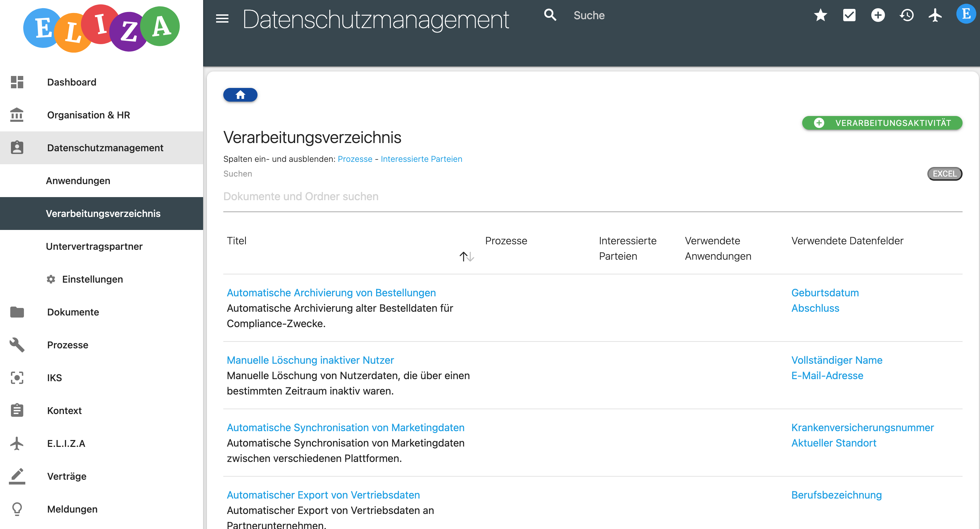Open the hamburger navigation menu
Viewport: 980px width, 529px height.
click(x=223, y=18)
